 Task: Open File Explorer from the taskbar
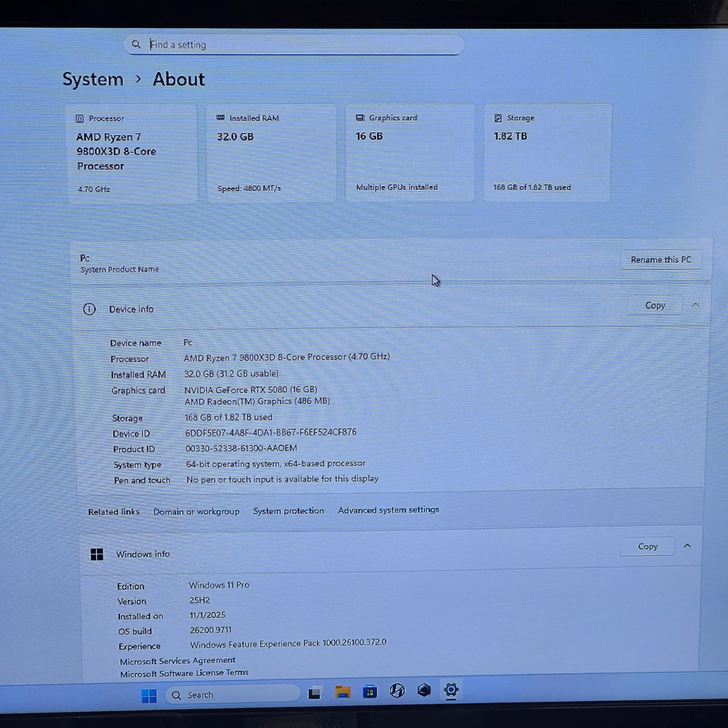point(343,692)
